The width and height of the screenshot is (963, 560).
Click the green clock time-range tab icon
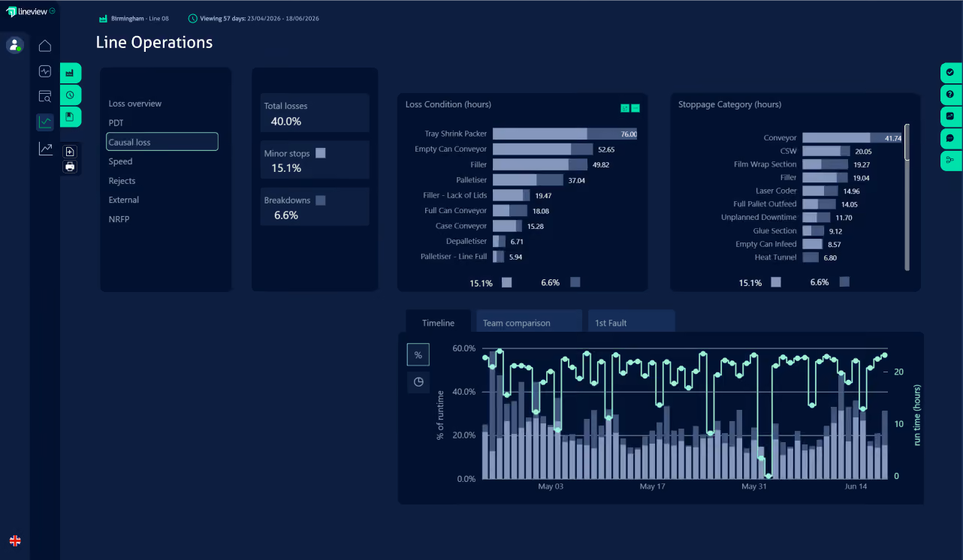pyautogui.click(x=70, y=95)
